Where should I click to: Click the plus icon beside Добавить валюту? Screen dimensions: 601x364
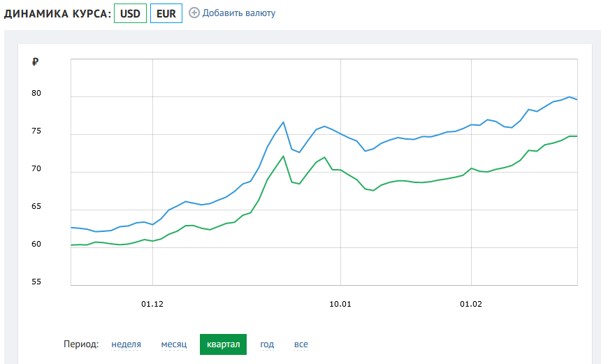[x=194, y=13]
